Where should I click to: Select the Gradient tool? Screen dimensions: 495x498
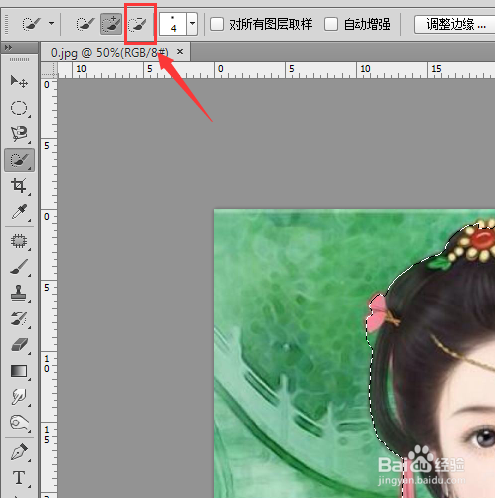click(19, 371)
